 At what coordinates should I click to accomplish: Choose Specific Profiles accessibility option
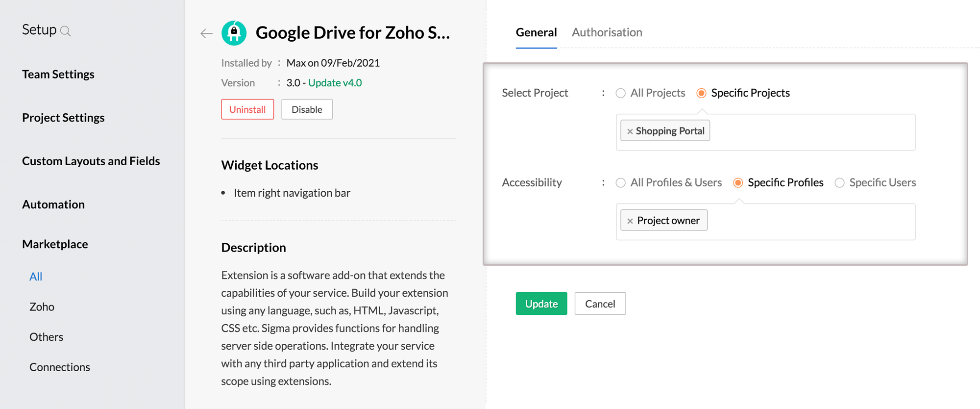738,183
